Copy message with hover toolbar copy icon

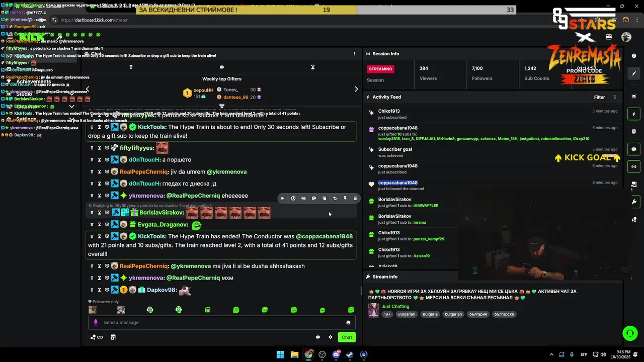[324, 199]
